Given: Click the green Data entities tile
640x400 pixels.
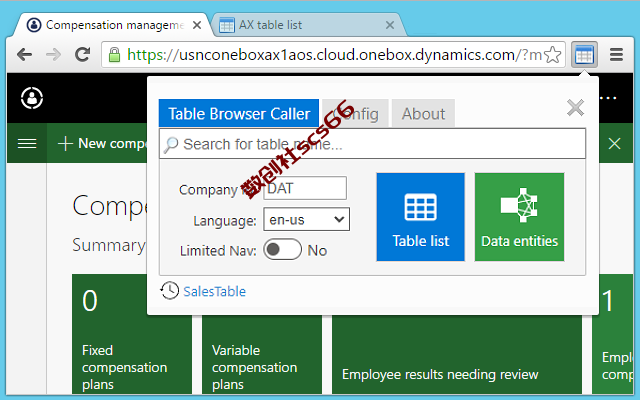Looking at the screenshot, I should click(519, 217).
